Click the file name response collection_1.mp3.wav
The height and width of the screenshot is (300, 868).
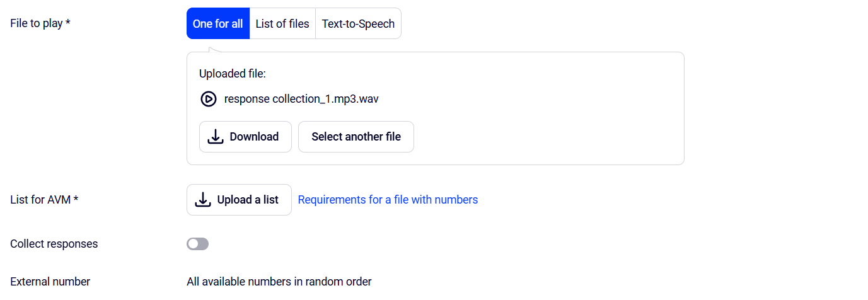coord(301,99)
